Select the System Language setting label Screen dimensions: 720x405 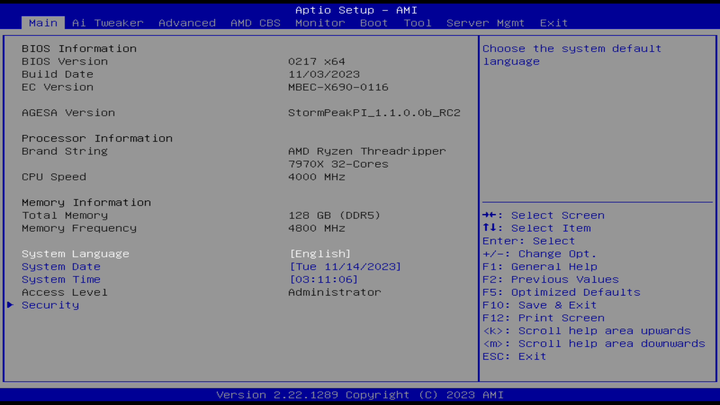pos(75,254)
